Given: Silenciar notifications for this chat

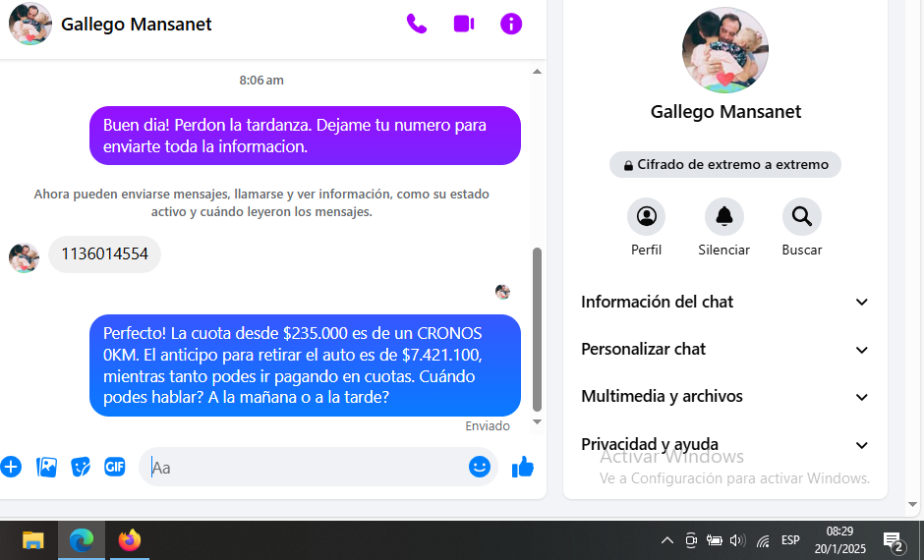Looking at the screenshot, I should click(x=723, y=217).
